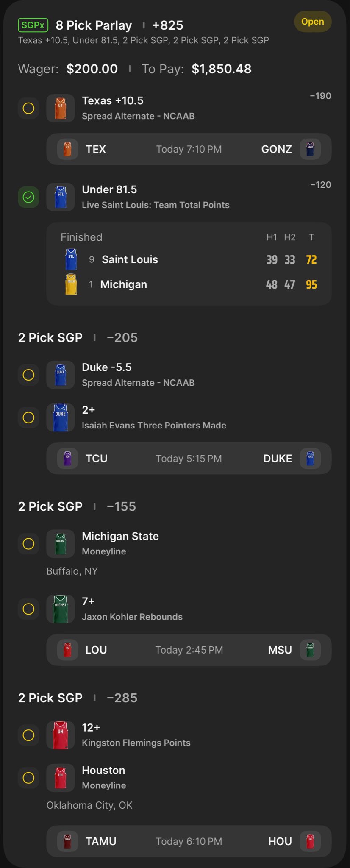This screenshot has height=868, width=350.
Task: Click the Texas A&M maroon jersey icon
Action: (x=67, y=841)
